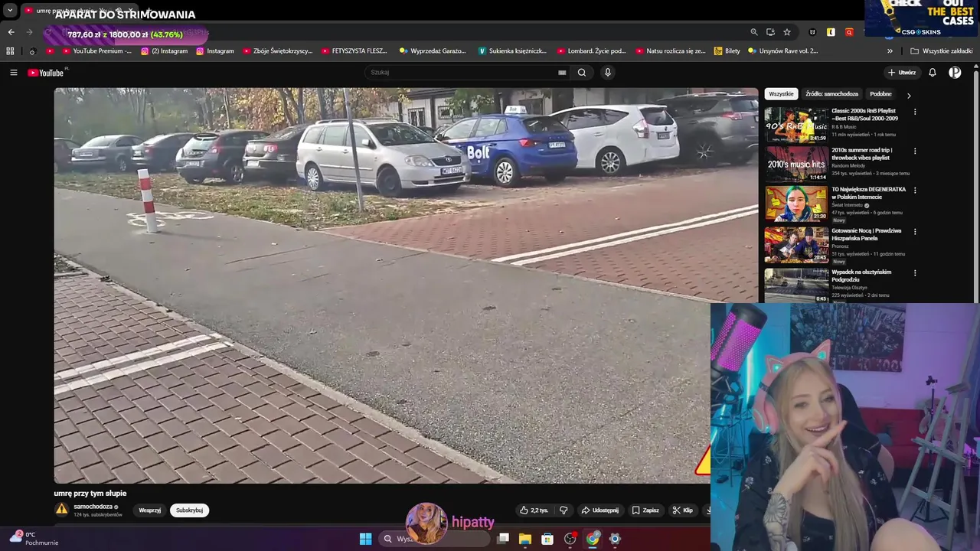This screenshot has width=980, height=551.
Task: Open the Chrome apps grid in bookmarks bar
Action: tap(10, 51)
